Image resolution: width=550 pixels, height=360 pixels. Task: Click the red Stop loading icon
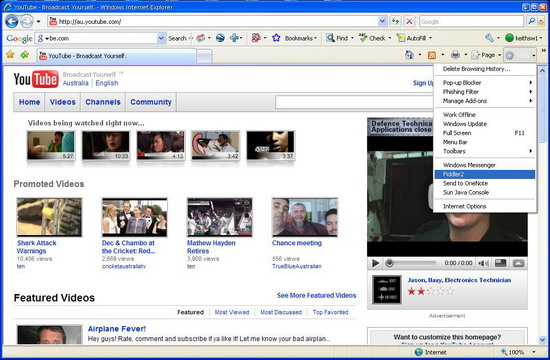click(409, 21)
